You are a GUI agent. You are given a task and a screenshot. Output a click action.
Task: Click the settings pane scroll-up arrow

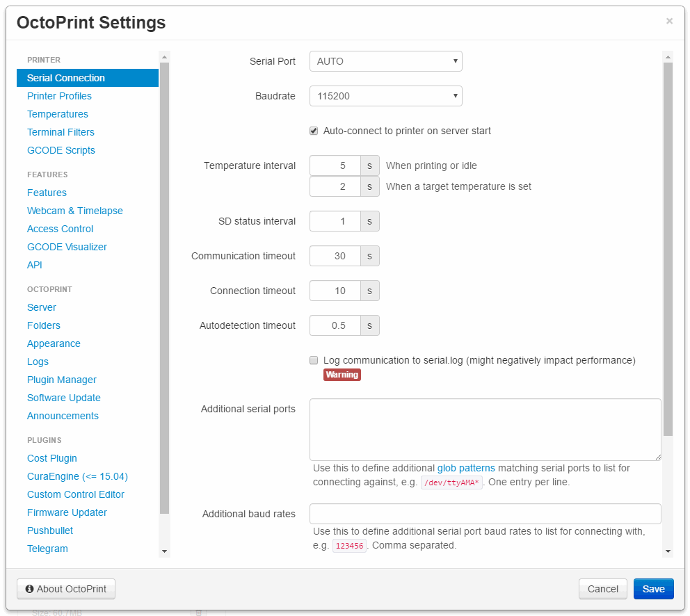click(668, 57)
